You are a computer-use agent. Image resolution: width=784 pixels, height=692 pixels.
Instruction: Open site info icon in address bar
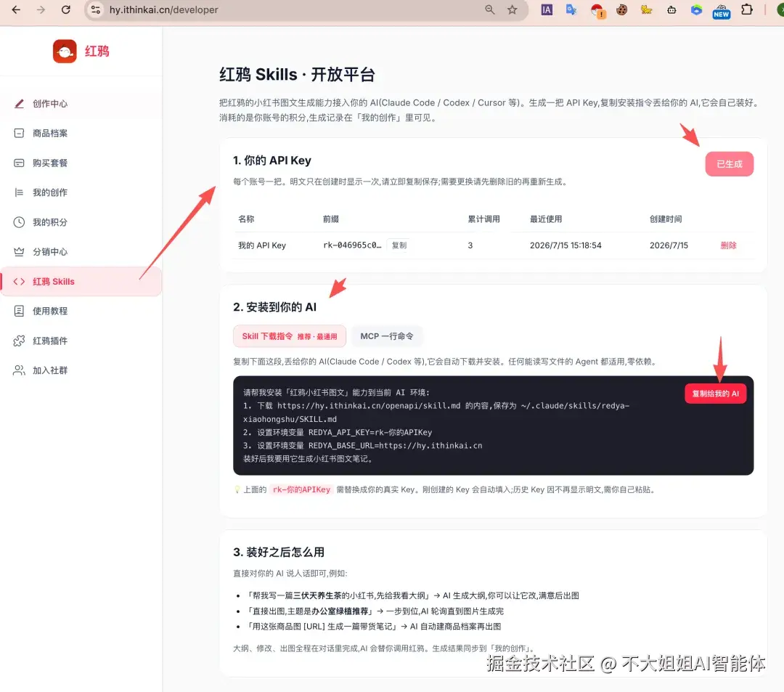click(x=96, y=9)
